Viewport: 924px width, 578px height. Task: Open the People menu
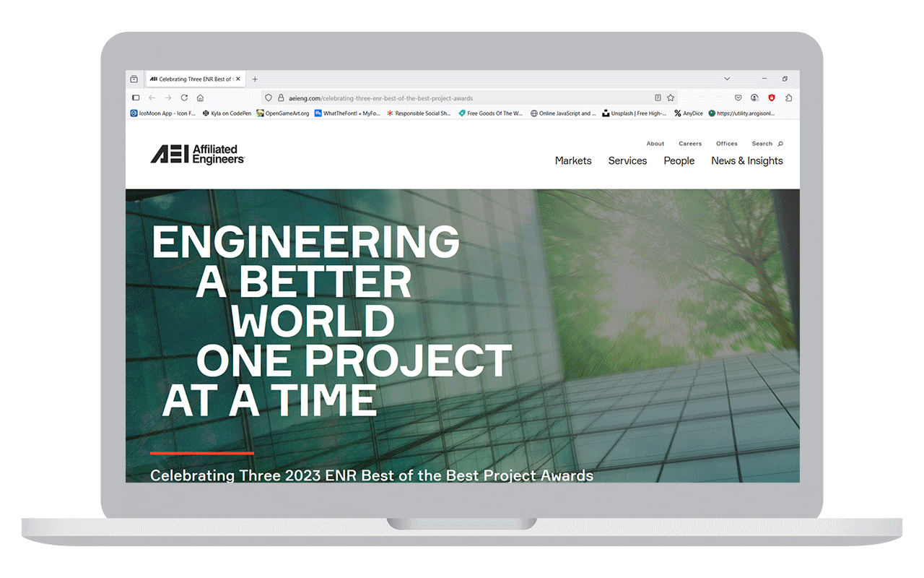pos(679,161)
